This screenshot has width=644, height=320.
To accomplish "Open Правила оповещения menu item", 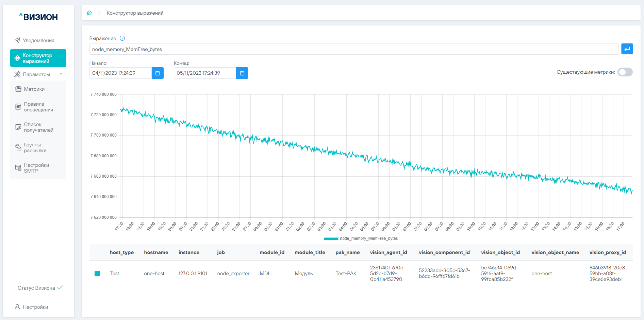I will tap(38, 107).
